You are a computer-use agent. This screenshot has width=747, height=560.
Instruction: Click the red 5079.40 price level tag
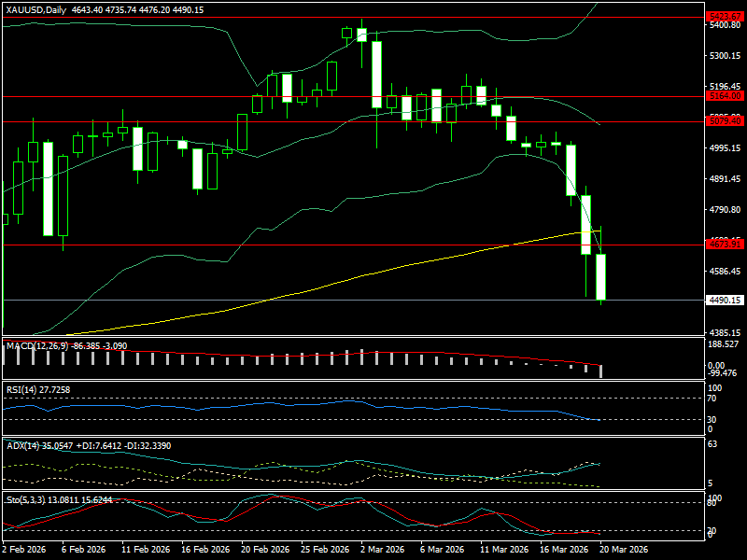tap(725, 121)
